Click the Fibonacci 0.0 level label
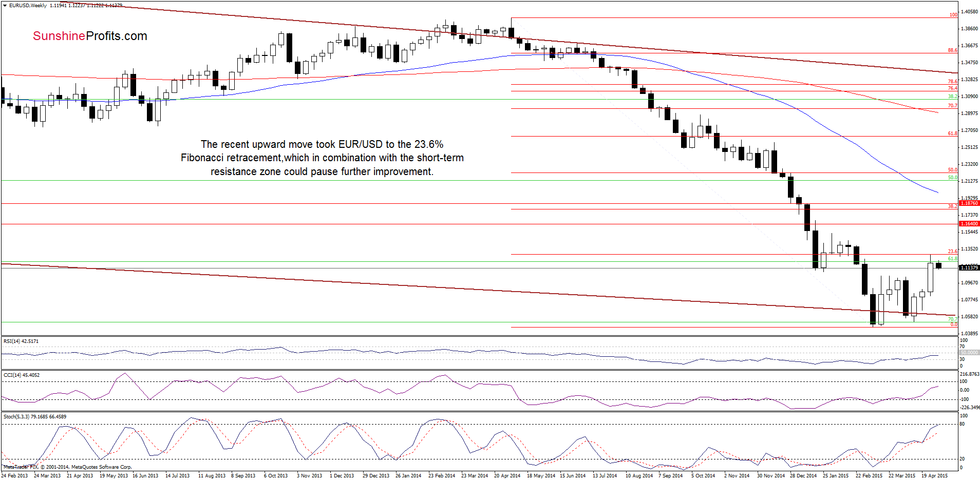This screenshot has width=980, height=480. pyautogui.click(x=954, y=324)
